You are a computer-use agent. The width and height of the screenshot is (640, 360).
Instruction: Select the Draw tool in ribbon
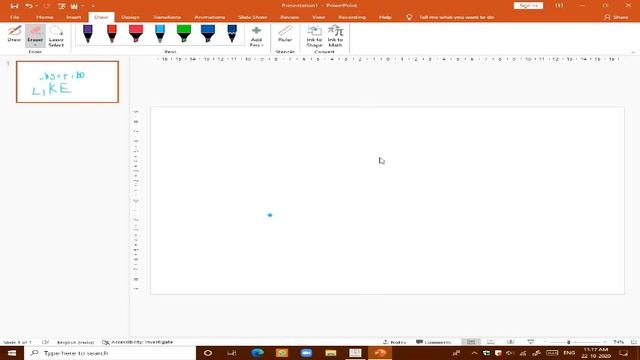click(x=14, y=34)
